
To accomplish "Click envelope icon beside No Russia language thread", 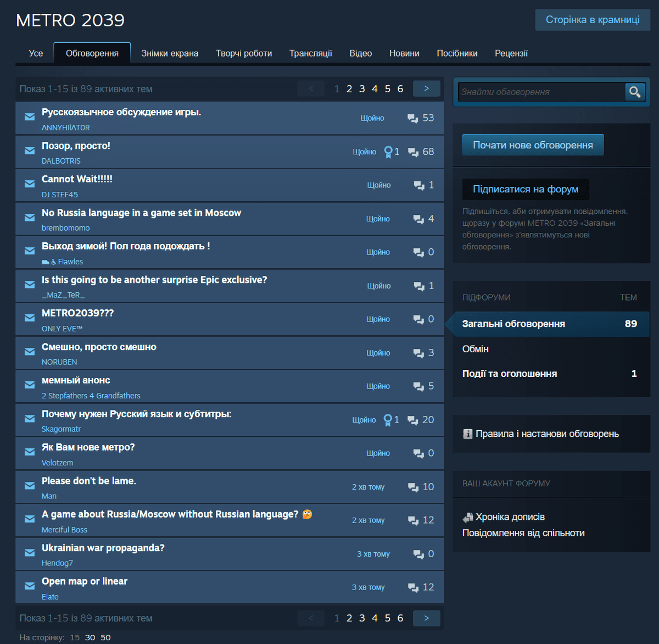I will click(30, 218).
